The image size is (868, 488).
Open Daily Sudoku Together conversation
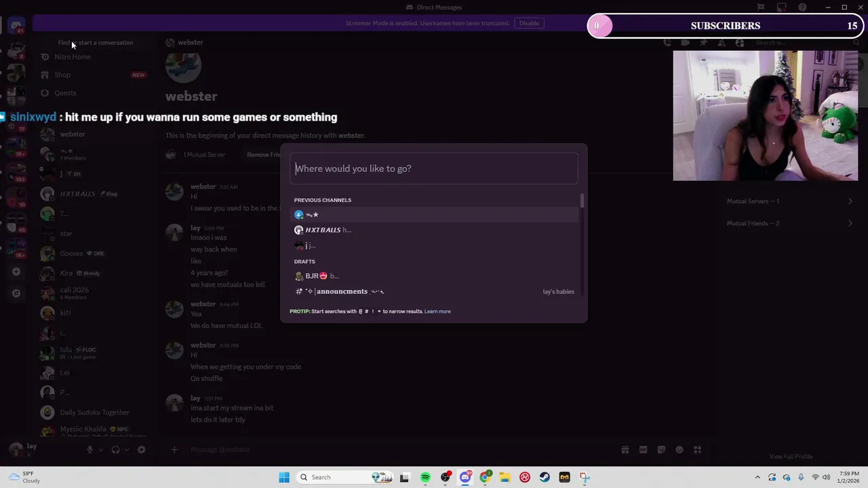coord(94,412)
